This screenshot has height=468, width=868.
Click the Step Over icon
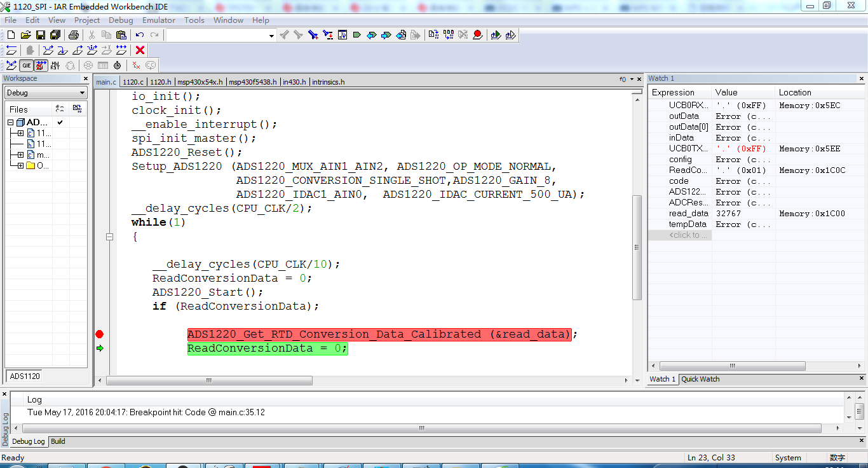[x=48, y=50]
